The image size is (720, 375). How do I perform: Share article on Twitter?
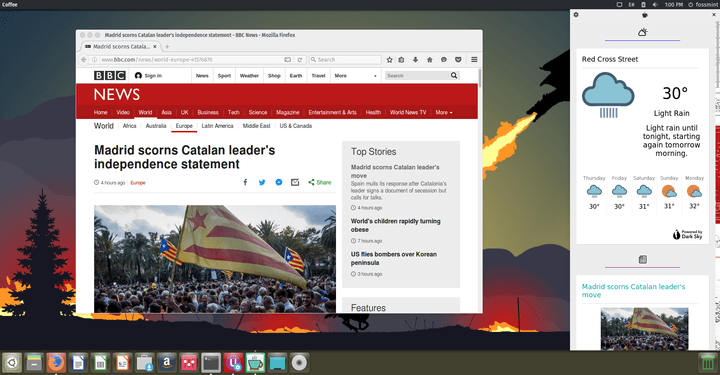(x=262, y=182)
